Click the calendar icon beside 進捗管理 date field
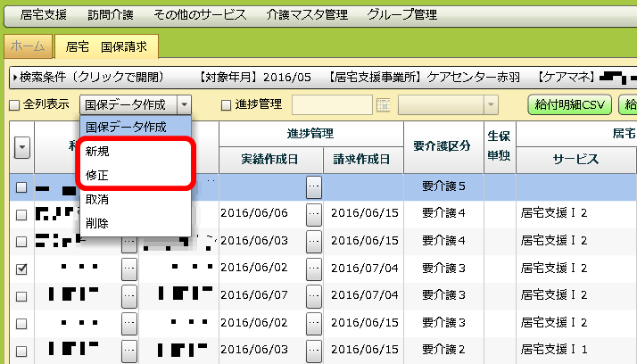Viewport: 637px width, 364px height. click(384, 104)
